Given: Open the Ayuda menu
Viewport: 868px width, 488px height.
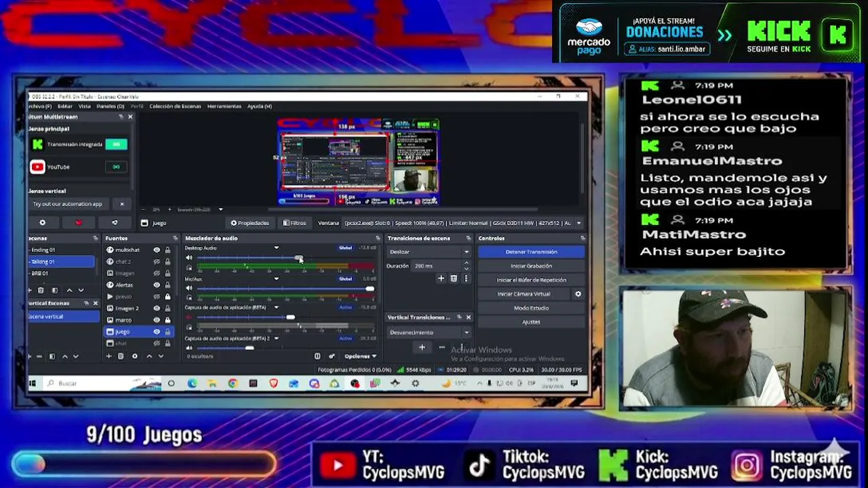Looking at the screenshot, I should pyautogui.click(x=260, y=106).
